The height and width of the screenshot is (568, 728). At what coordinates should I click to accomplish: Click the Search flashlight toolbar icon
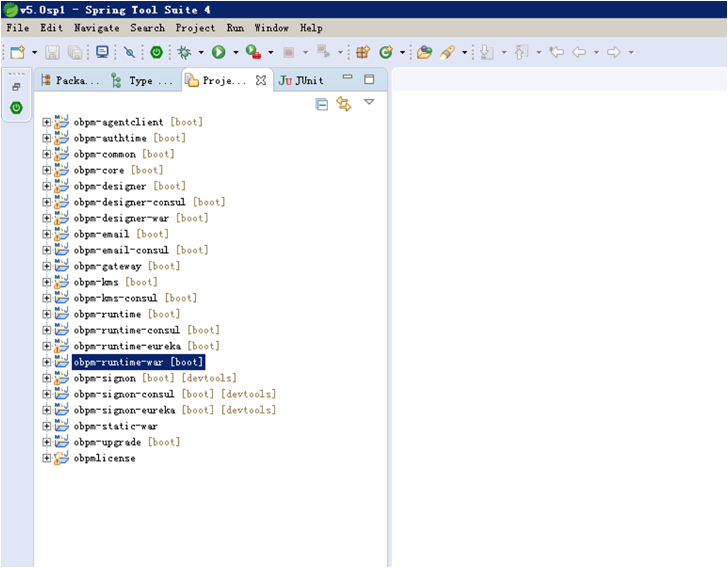[447, 52]
